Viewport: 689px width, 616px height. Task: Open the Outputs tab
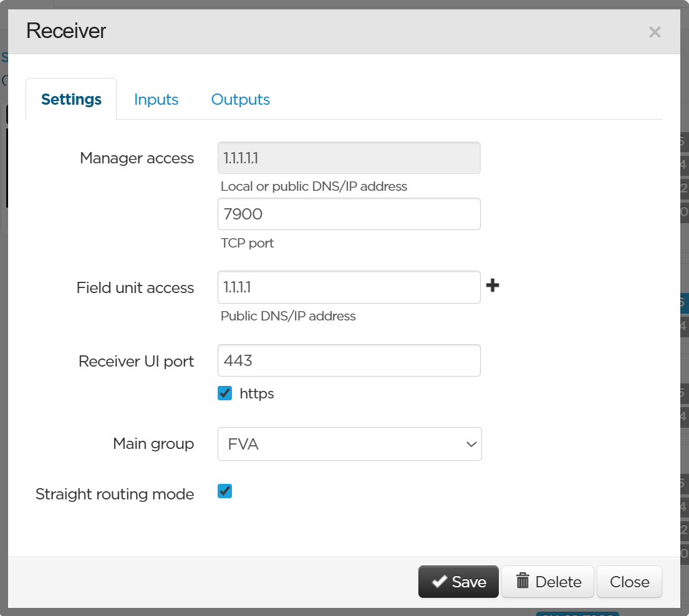240,100
